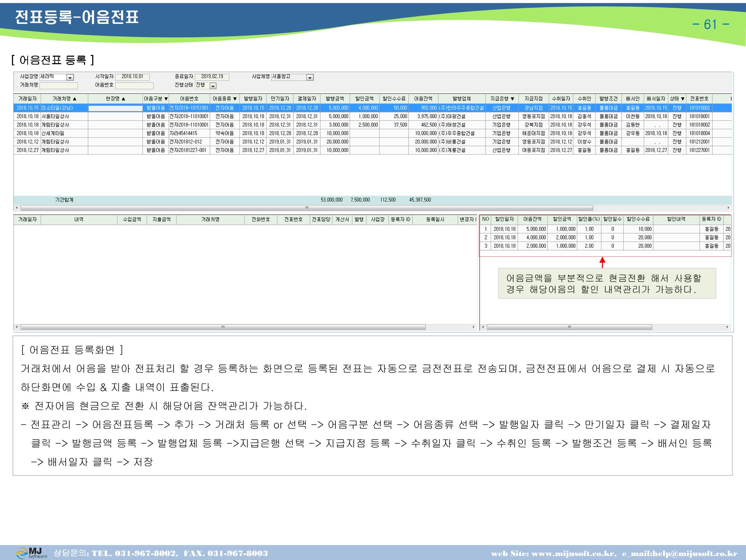This screenshot has width=746, height=560.
Task: Open the www.mijusoft.co.kr website link
Action: (x=573, y=553)
